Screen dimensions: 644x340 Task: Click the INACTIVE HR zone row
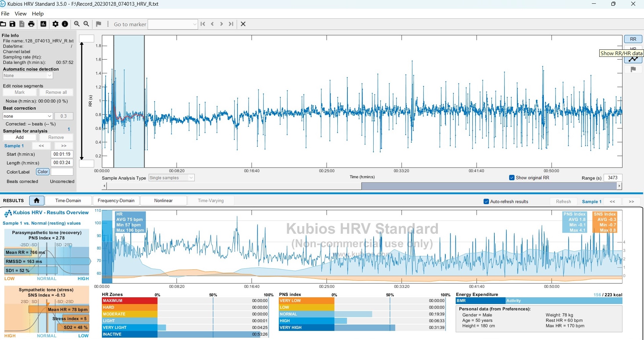(x=185, y=334)
